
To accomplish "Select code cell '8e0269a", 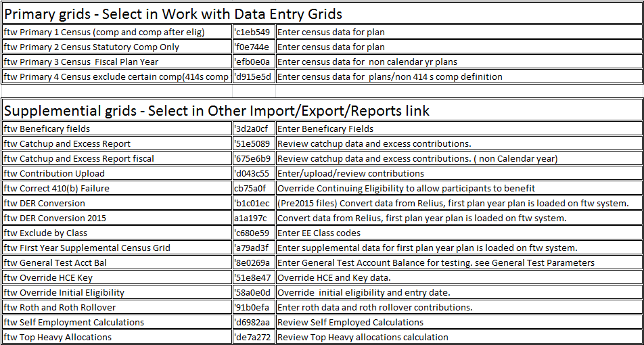I will pos(254,262).
